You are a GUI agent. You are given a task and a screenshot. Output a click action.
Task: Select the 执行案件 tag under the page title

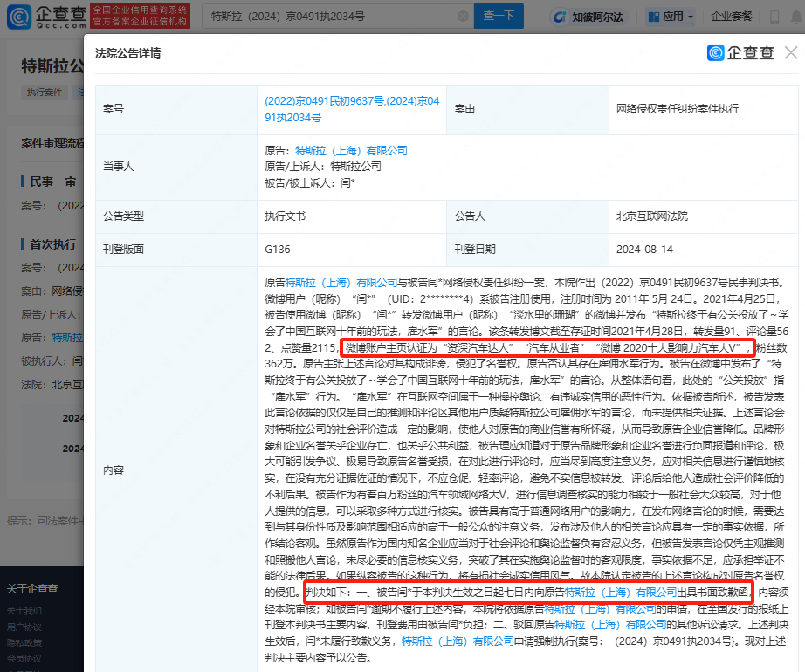(45, 91)
